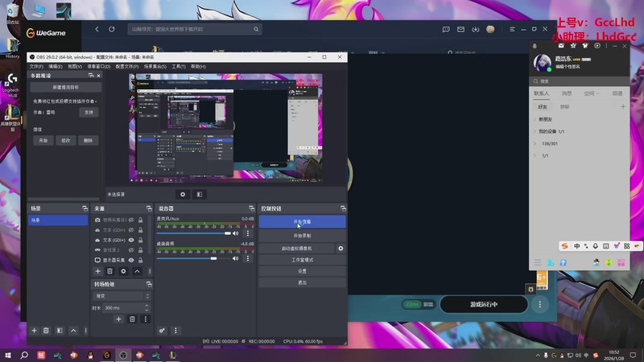Open the 渐变 transition dropdown
Image resolution: width=644 pixels, height=362 pixels.
point(122,296)
